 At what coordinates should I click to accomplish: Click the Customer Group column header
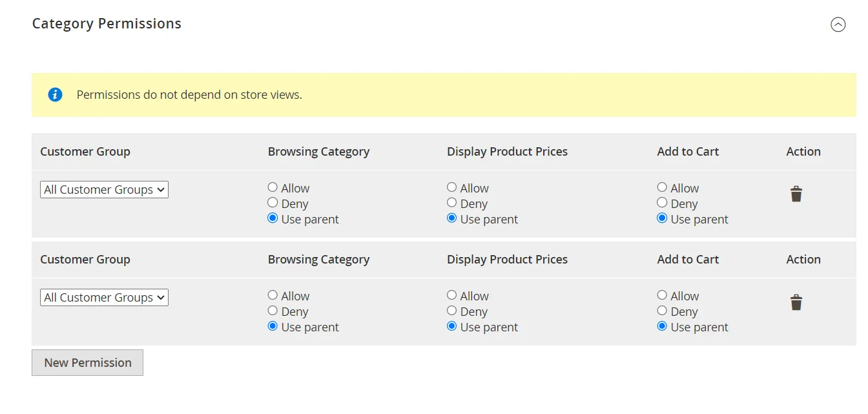[x=85, y=151]
